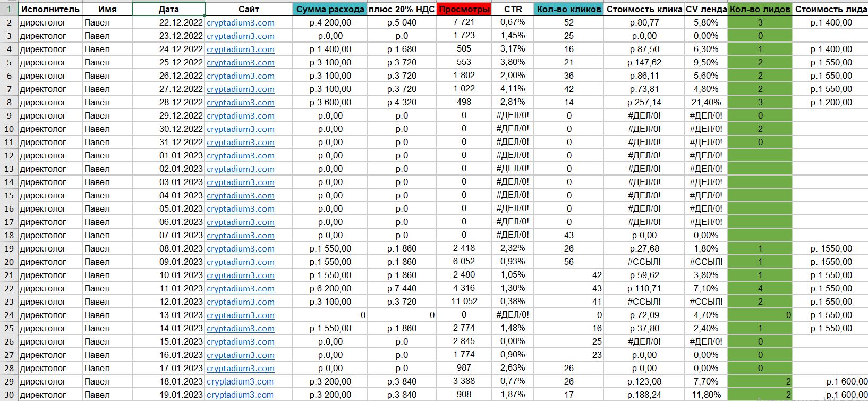
Task: Follow the cryptadium3.com link dated 28.12.2022
Action: point(241,103)
